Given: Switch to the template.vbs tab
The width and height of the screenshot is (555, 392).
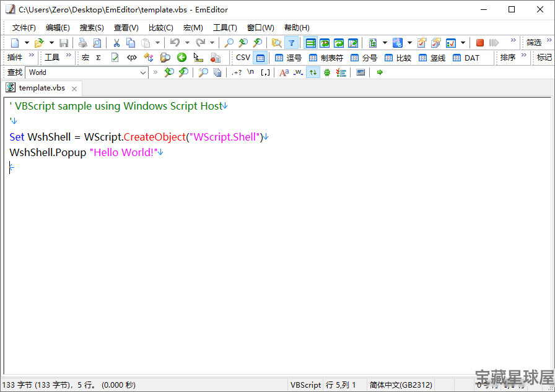Looking at the screenshot, I should tap(42, 88).
